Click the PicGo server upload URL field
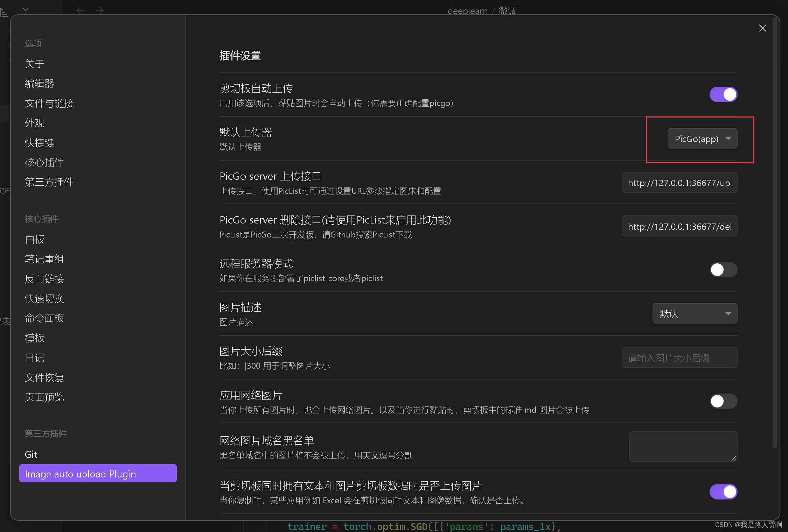 pyautogui.click(x=679, y=182)
